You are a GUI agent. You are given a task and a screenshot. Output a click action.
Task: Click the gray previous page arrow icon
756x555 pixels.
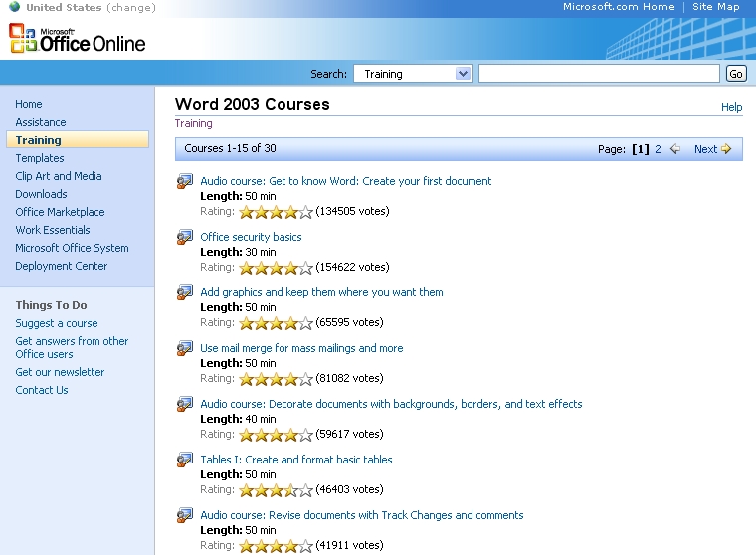[675, 149]
